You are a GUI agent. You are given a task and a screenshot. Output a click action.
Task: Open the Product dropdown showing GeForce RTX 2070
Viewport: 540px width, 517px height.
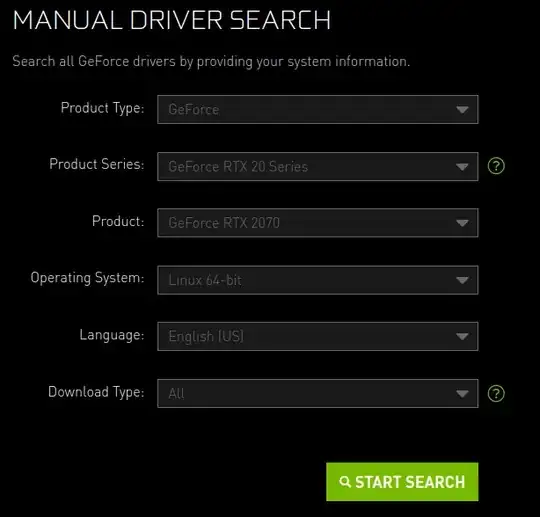pyautogui.click(x=318, y=223)
